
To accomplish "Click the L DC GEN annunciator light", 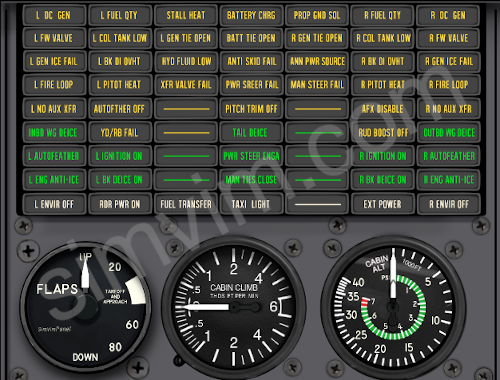I will click(x=54, y=15).
